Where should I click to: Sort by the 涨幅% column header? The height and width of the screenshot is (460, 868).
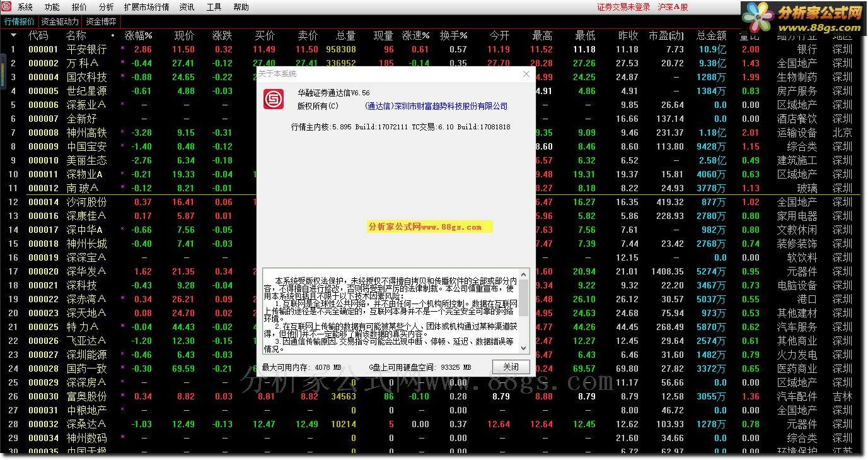pyautogui.click(x=138, y=35)
